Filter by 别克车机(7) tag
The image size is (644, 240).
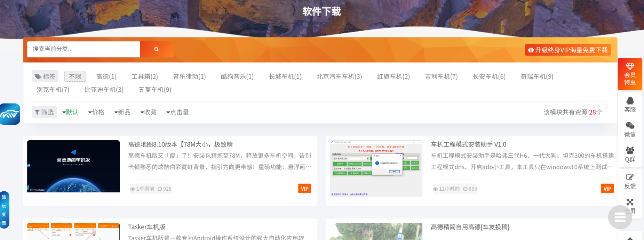53,90
